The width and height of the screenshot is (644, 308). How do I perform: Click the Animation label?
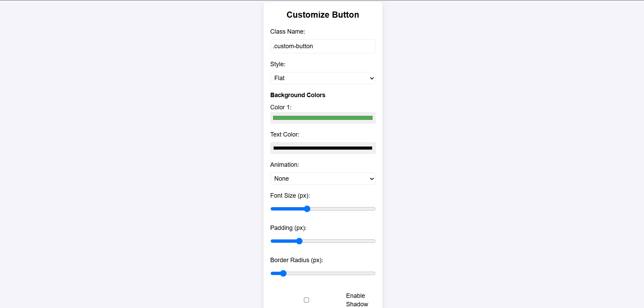[284, 165]
